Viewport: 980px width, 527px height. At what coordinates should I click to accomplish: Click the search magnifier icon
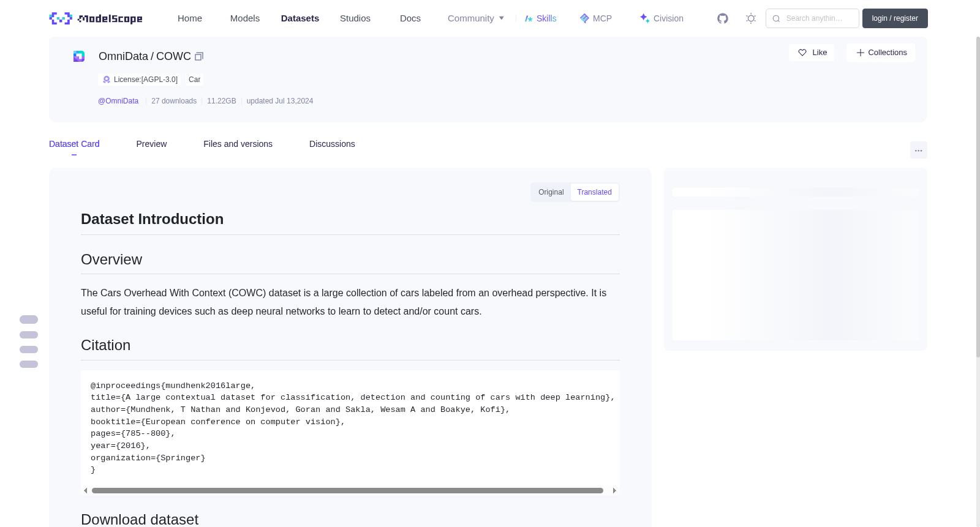[x=776, y=18]
